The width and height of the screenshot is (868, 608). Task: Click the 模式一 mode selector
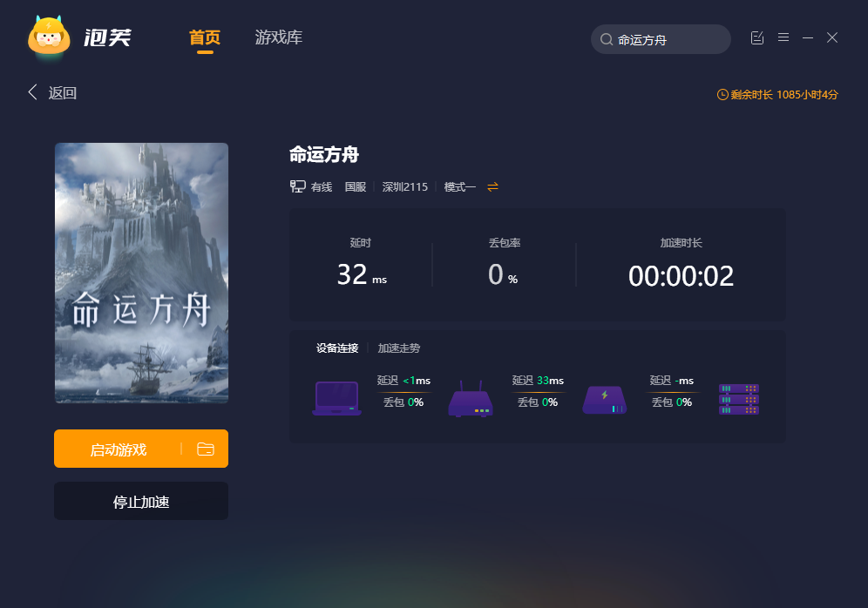coord(459,187)
